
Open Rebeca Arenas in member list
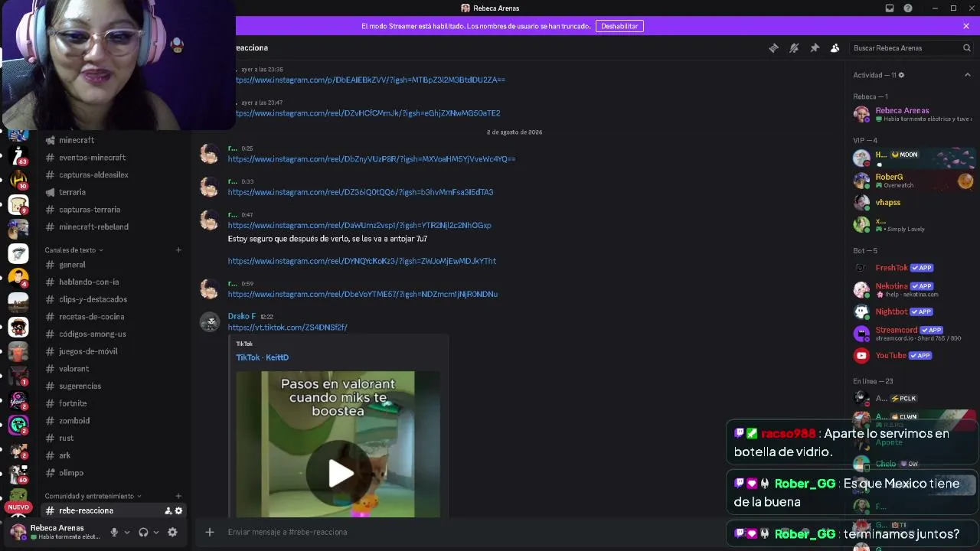coord(913,114)
